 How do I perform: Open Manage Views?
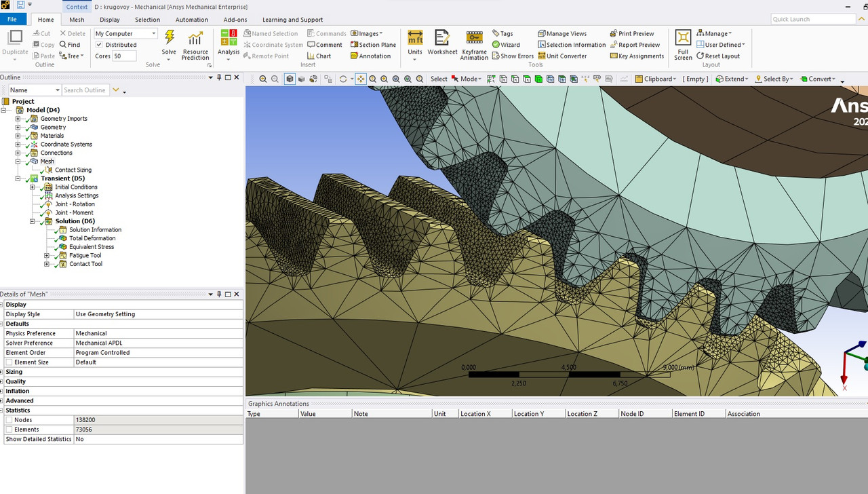pyautogui.click(x=562, y=33)
